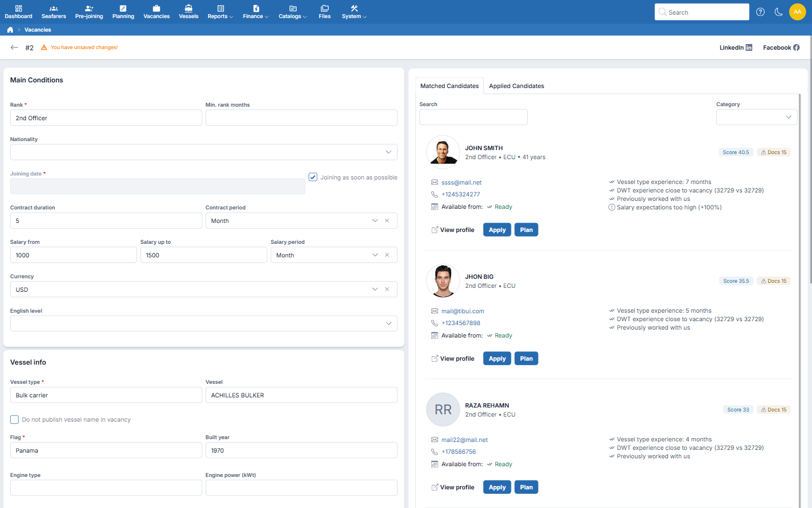Email John Smith at ssss@mail.net
Viewport: 812px width, 508px height.
click(462, 182)
